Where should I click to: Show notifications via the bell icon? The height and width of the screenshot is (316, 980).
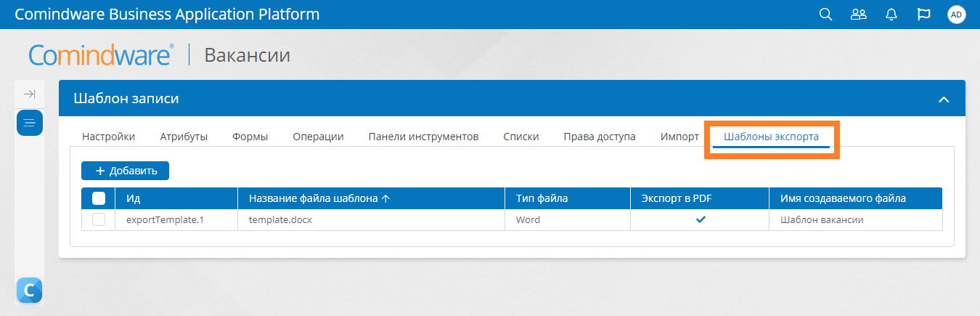(891, 15)
